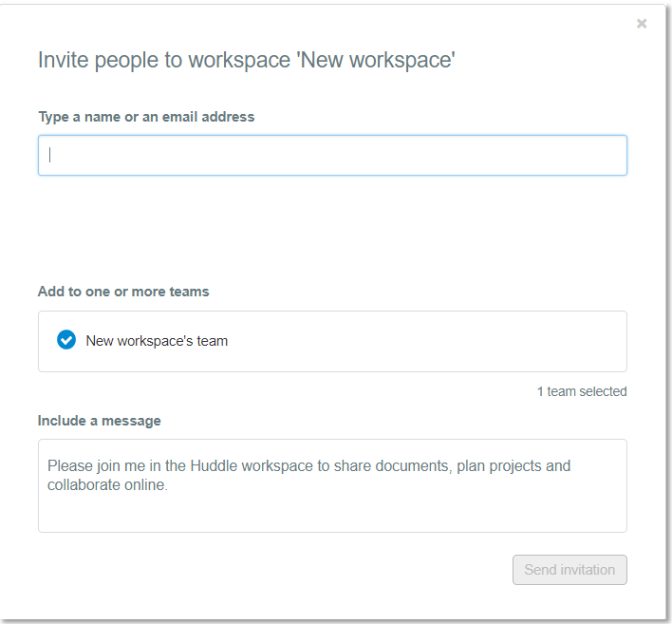Select the 'New workspace's team' label text

coord(157,341)
